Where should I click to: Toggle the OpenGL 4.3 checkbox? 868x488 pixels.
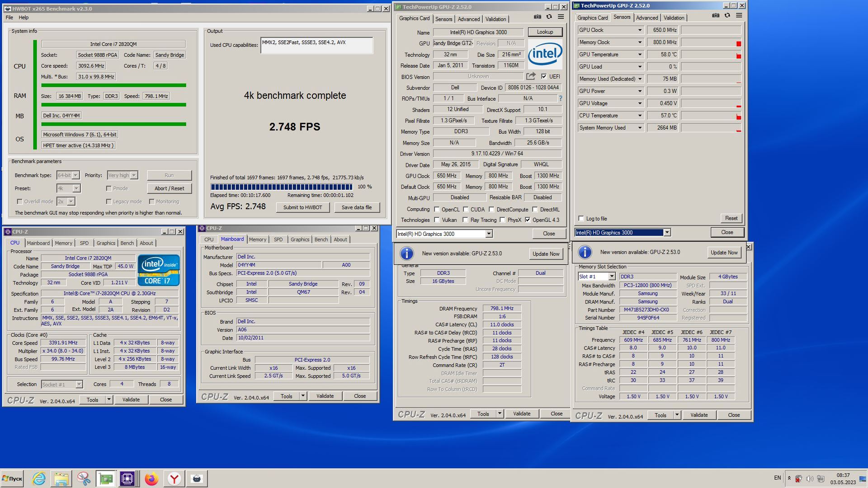(528, 220)
